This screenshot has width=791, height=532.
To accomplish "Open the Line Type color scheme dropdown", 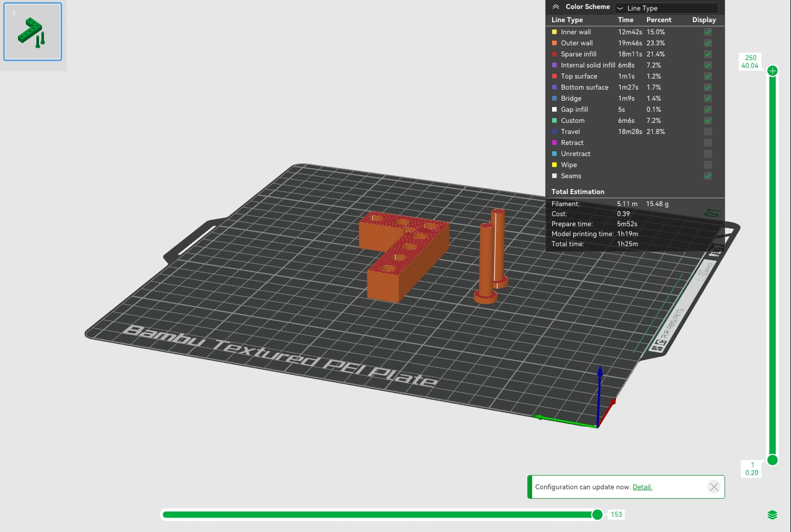I will 667,8.
